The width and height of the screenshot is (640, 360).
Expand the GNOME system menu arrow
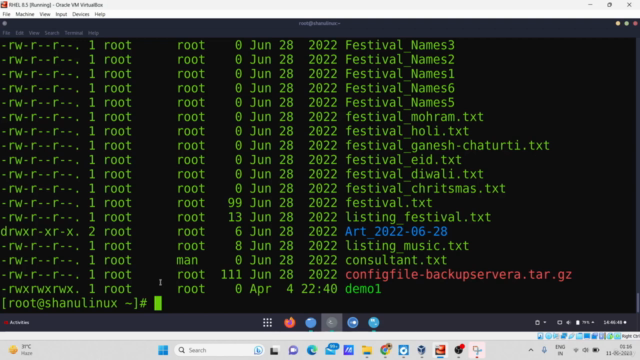tap(593, 322)
